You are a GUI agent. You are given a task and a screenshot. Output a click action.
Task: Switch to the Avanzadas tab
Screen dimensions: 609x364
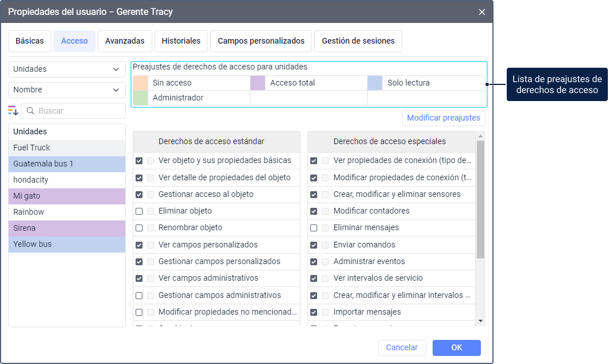[x=125, y=41]
